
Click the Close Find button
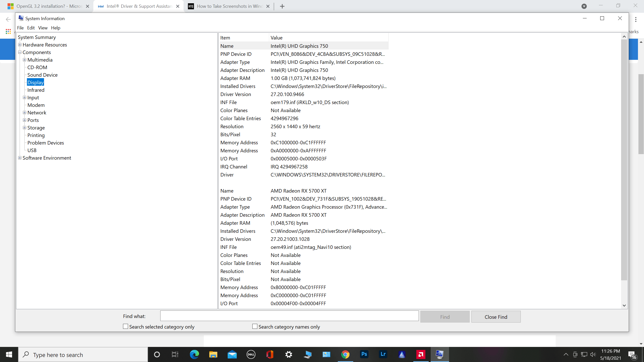coord(495,317)
